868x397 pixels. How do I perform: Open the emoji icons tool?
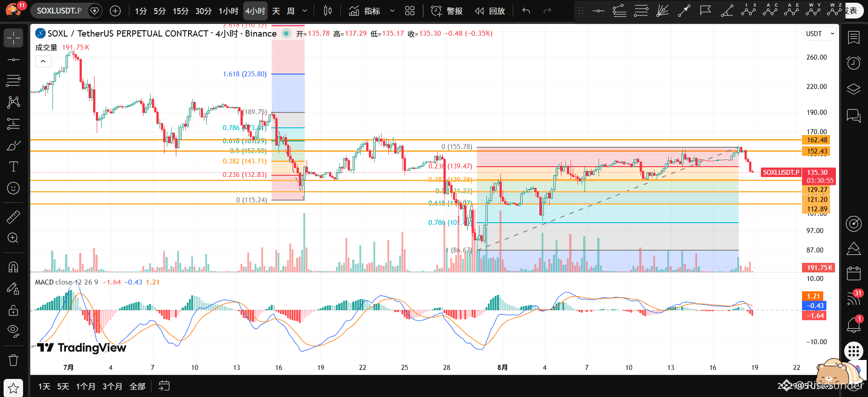(14, 188)
